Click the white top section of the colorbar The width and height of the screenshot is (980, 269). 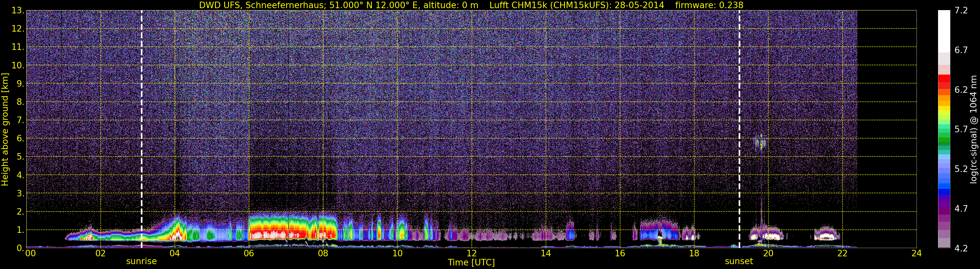tap(944, 31)
